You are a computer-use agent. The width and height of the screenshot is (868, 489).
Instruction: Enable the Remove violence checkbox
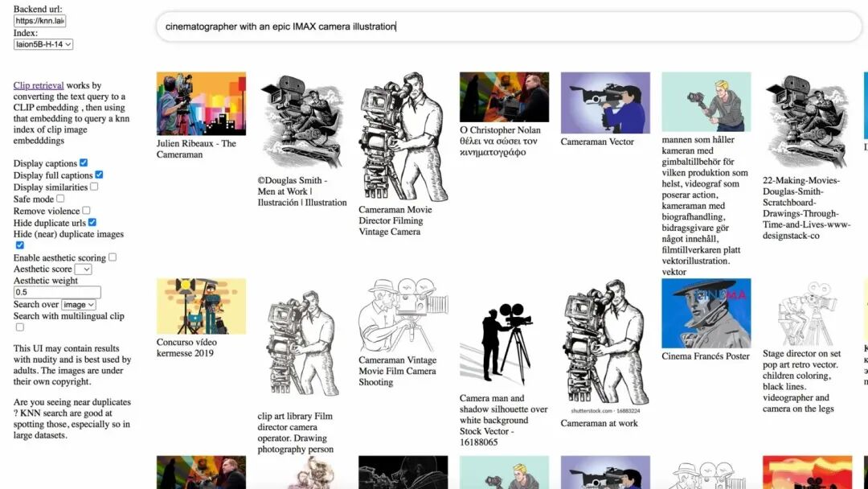(86, 211)
